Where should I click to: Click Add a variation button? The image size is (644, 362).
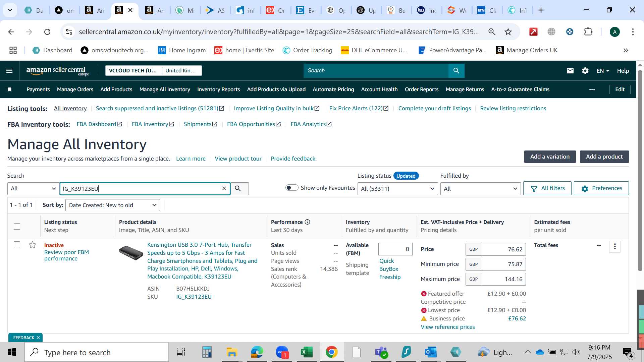(x=550, y=157)
